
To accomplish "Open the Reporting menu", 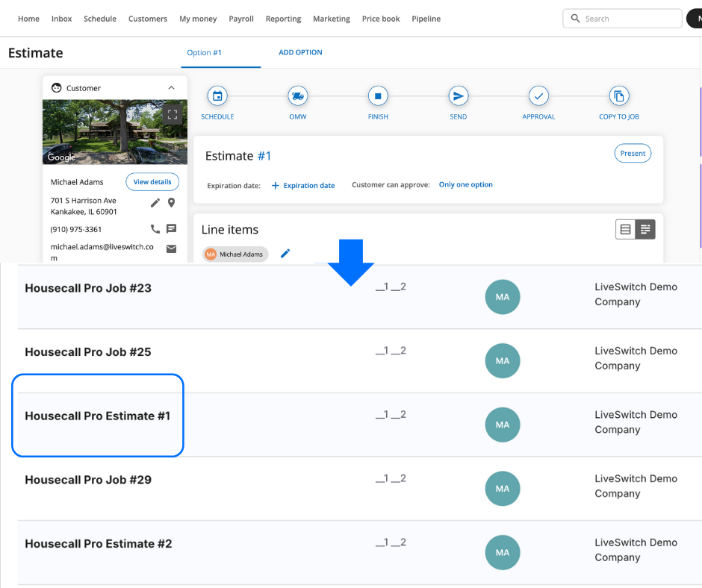I will click(x=283, y=19).
